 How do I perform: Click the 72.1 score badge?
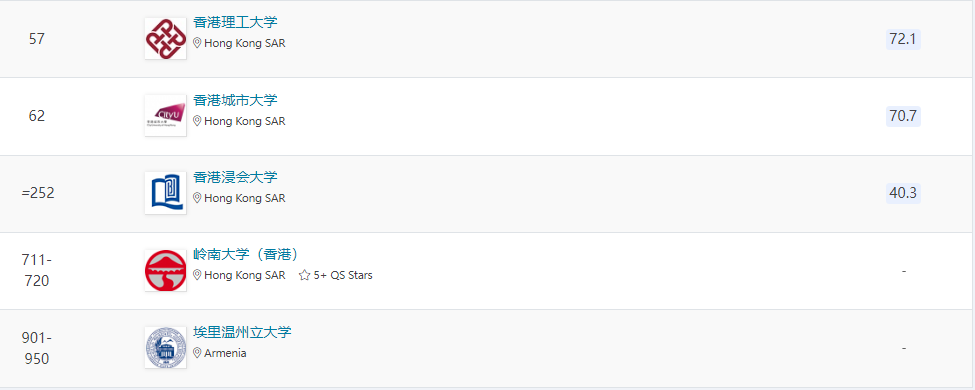click(903, 39)
